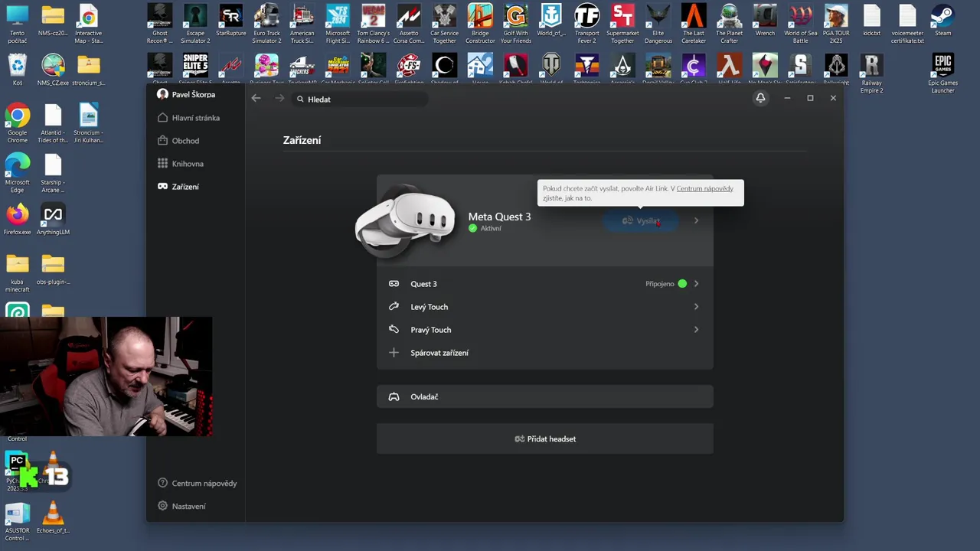Open Escape Simulator 2 desktop icon
Image resolution: width=980 pixels, height=551 pixels.
195,23
